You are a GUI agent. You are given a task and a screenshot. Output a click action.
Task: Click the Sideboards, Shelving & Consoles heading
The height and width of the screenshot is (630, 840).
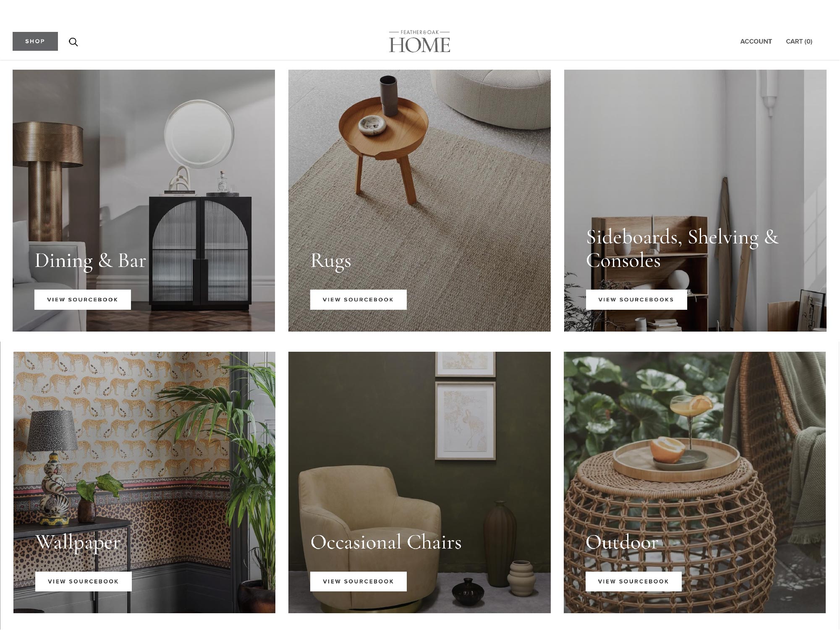[682, 248]
